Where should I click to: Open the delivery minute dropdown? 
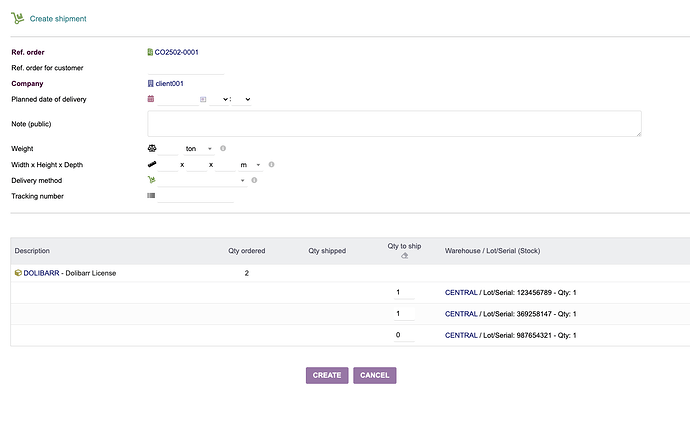tap(243, 99)
